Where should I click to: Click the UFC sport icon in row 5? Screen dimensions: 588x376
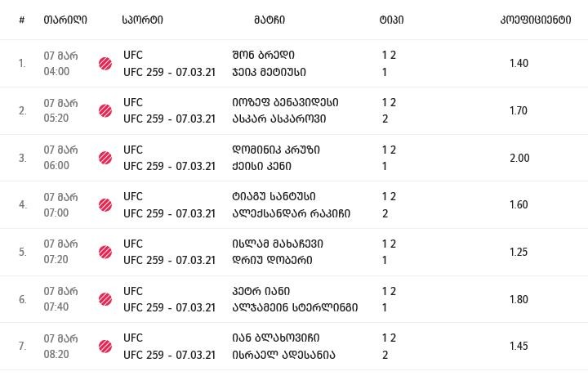pyautogui.click(x=105, y=252)
